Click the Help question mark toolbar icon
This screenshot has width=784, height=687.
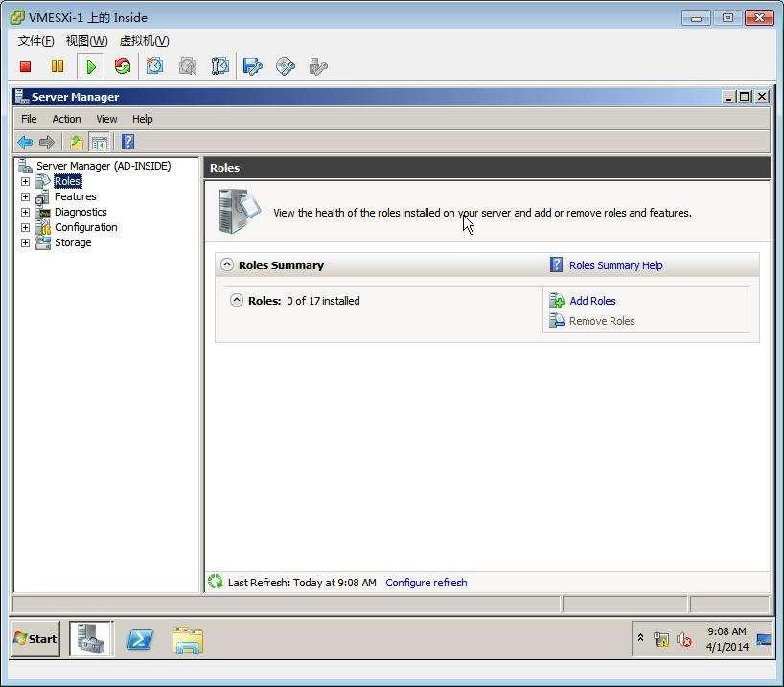[x=128, y=142]
